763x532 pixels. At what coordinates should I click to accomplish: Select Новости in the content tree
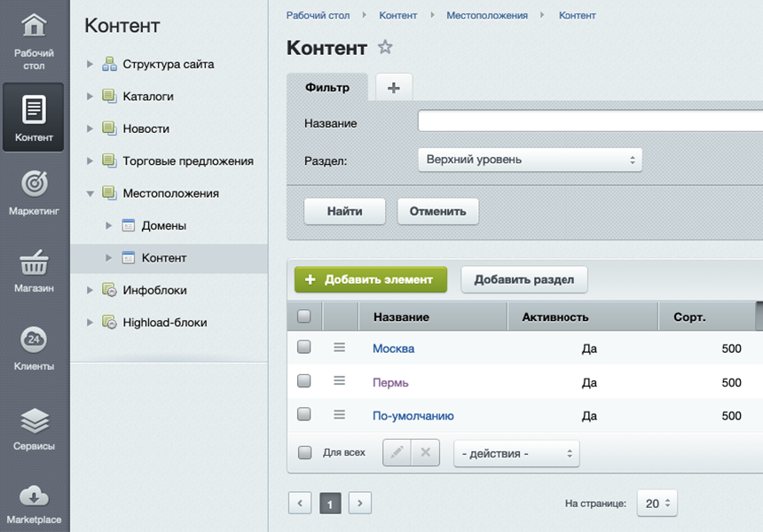click(x=146, y=129)
